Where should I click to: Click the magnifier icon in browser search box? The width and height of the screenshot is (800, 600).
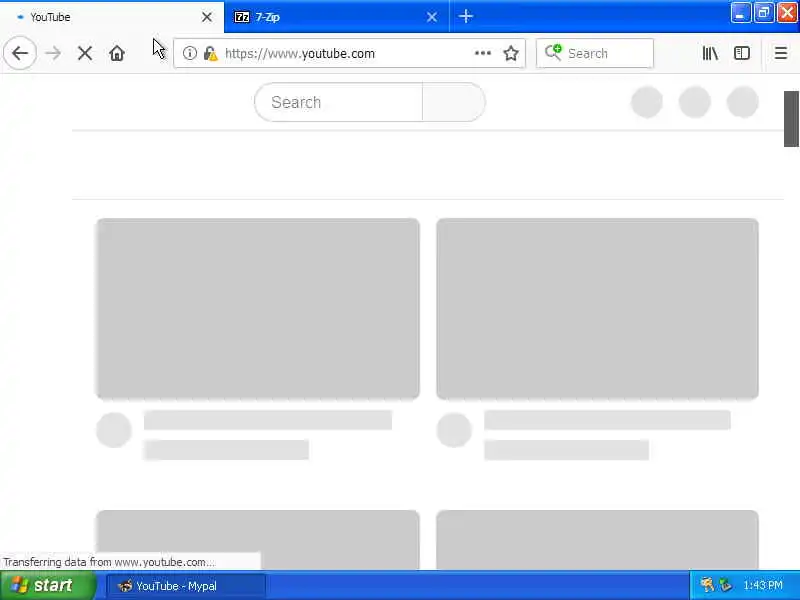(553, 52)
